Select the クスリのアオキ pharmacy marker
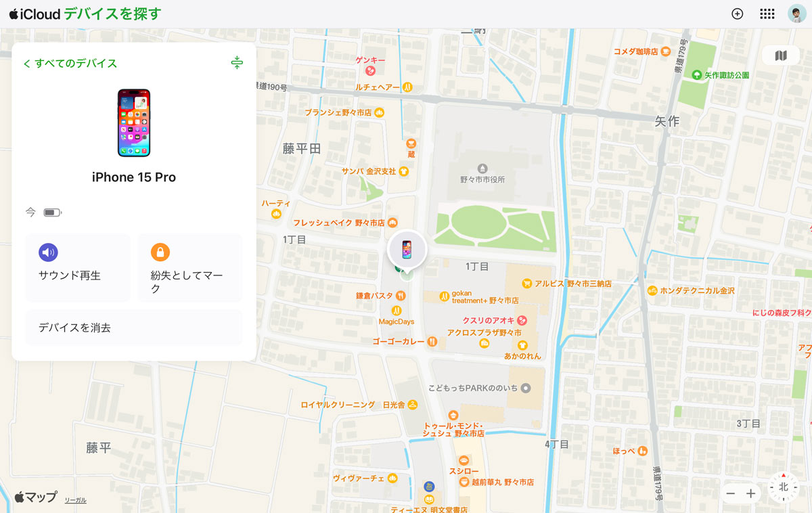This screenshot has width=812, height=513. pos(522,320)
